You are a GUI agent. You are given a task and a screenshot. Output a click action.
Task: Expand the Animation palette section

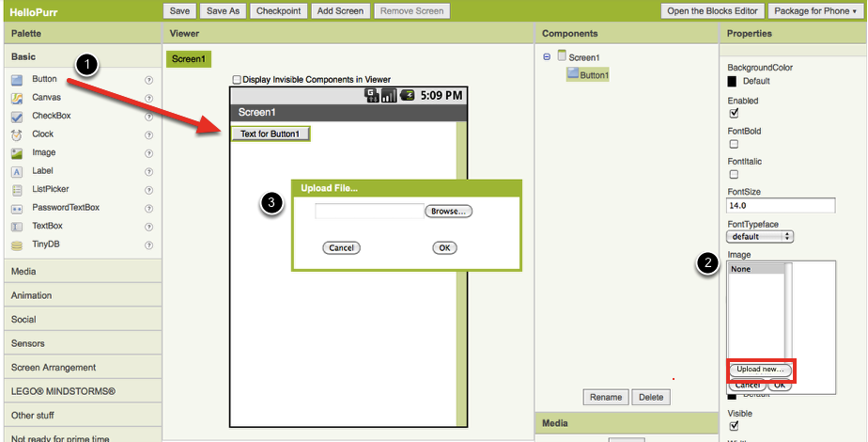(83, 295)
